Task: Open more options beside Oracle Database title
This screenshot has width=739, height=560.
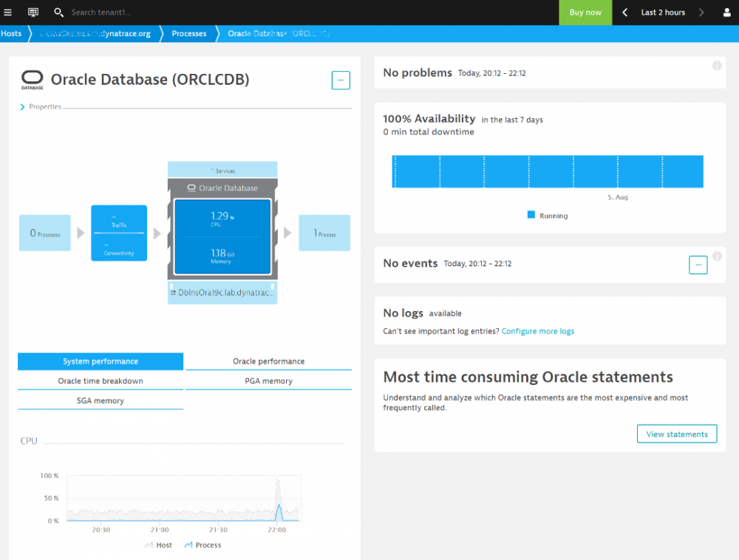Action: pyautogui.click(x=340, y=80)
